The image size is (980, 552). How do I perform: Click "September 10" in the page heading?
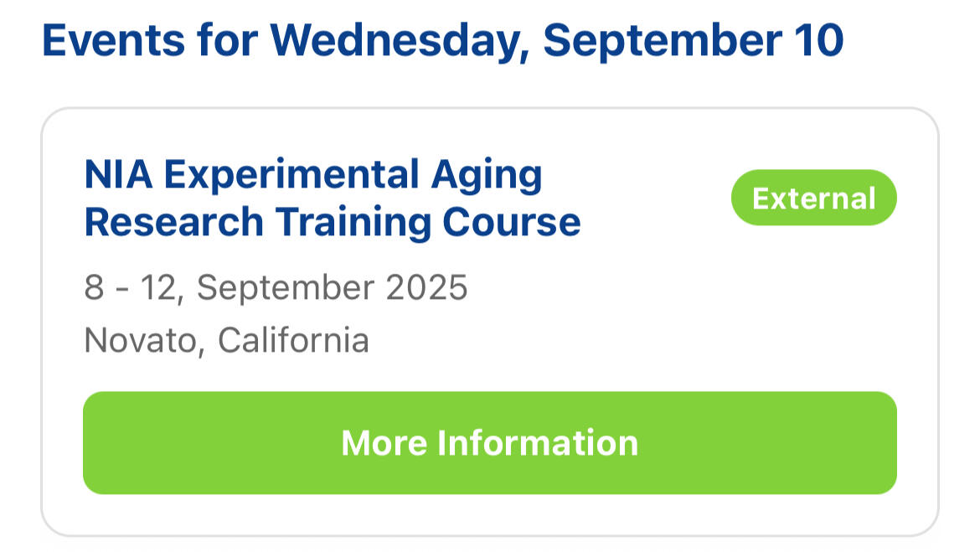point(694,40)
